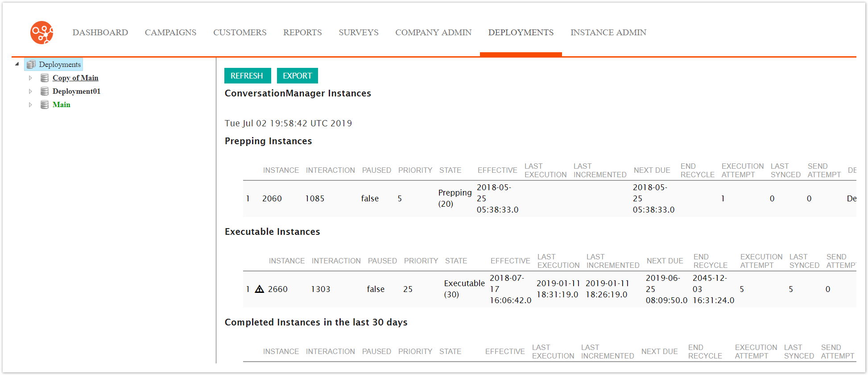Open the Company Admin tab

tap(433, 33)
